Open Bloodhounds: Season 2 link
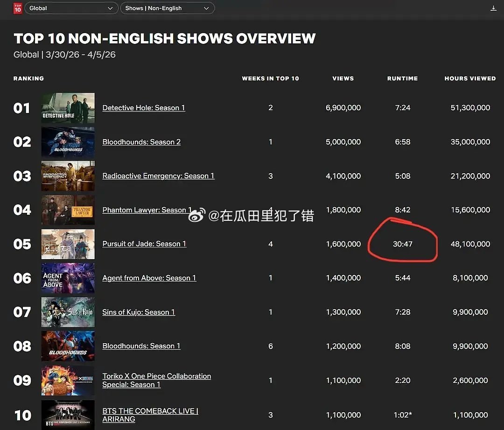The width and height of the screenshot is (504, 430). pyautogui.click(x=141, y=142)
